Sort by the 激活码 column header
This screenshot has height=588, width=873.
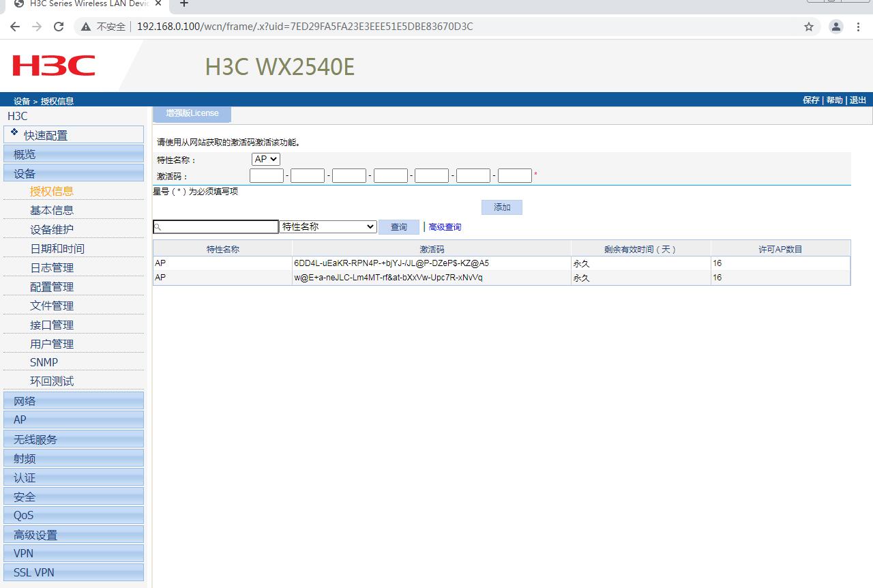432,249
